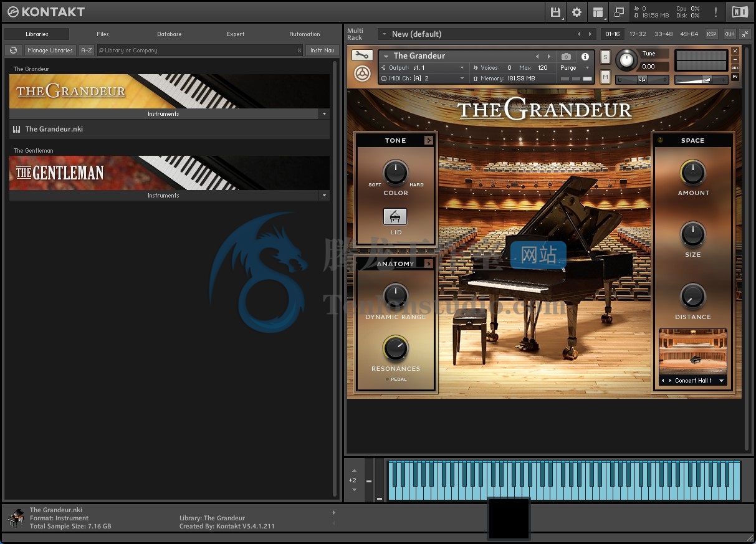756x544 pixels.
Task: Show the instrument info (i) icon
Action: [585, 57]
